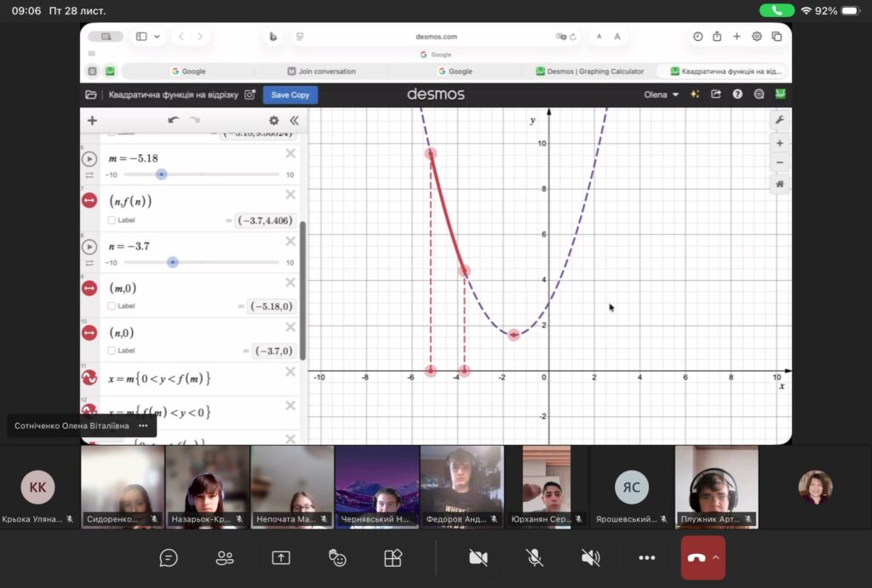The width and height of the screenshot is (872, 588).
Task: Switch to Desmos | Graphing Calculator tab
Action: (595, 71)
